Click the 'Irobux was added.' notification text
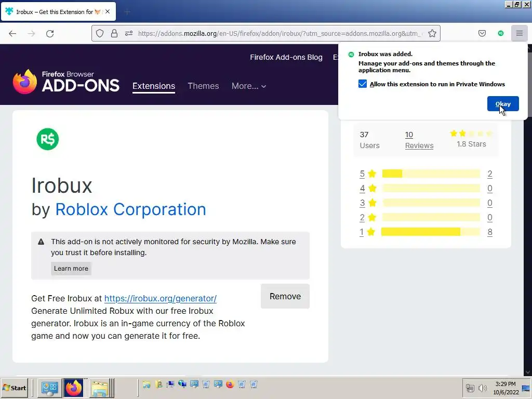This screenshot has height=399, width=532. point(385,54)
